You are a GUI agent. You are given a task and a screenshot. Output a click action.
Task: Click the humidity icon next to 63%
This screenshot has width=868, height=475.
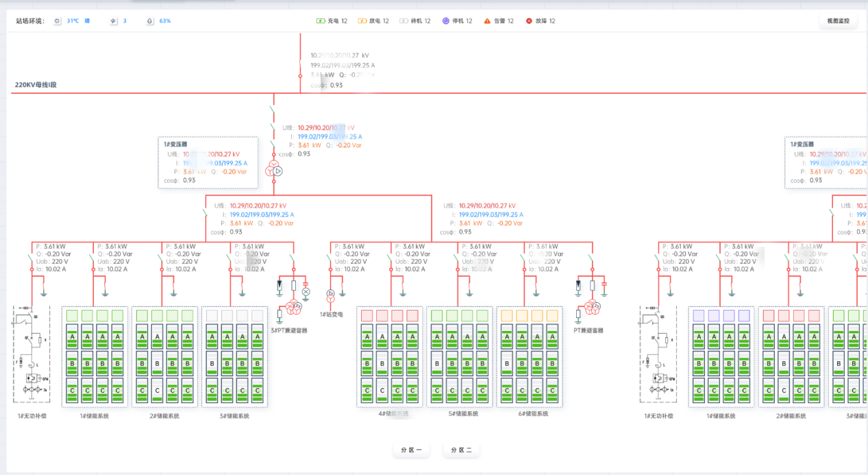click(150, 21)
